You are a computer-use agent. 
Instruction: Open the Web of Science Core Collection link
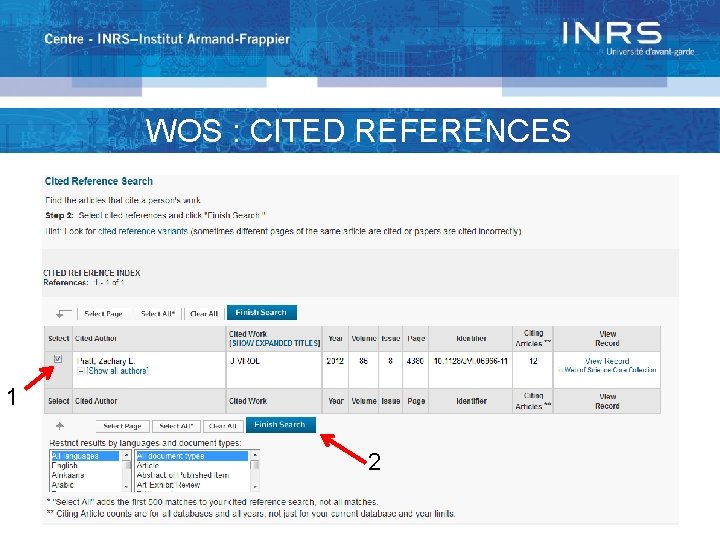click(610, 370)
